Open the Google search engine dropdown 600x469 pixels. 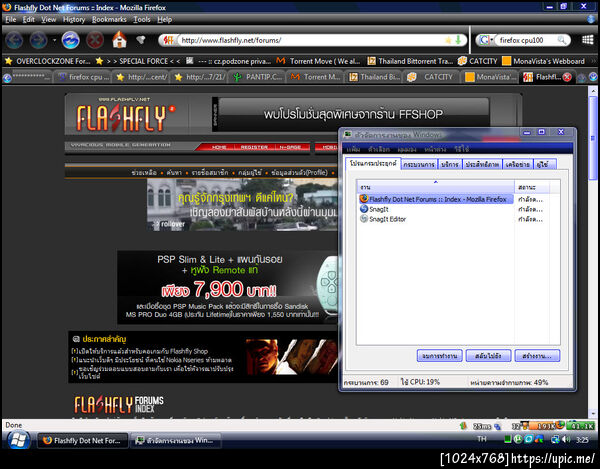coord(486,40)
